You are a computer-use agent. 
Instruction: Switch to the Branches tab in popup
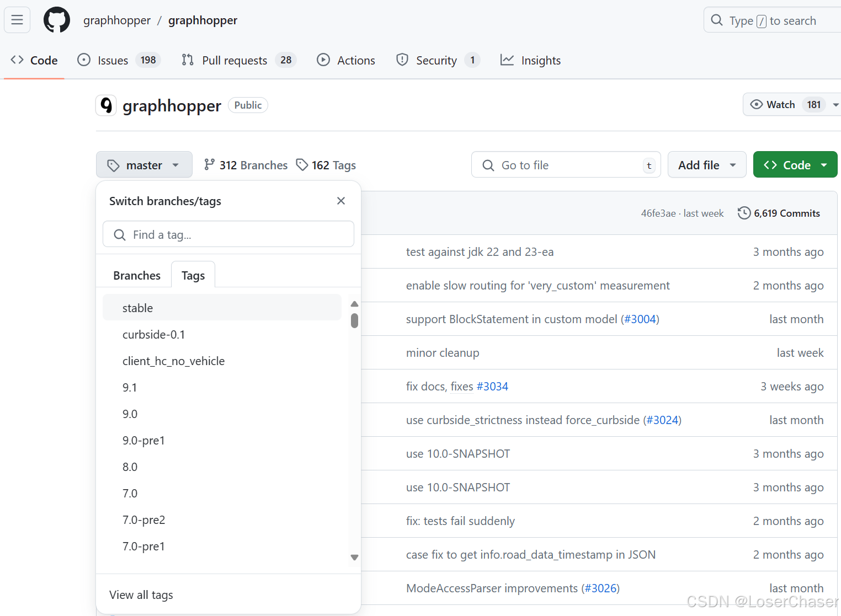tap(137, 275)
